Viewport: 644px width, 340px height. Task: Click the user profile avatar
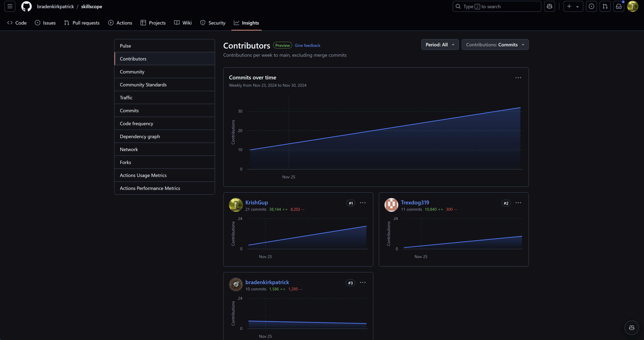[x=633, y=6]
